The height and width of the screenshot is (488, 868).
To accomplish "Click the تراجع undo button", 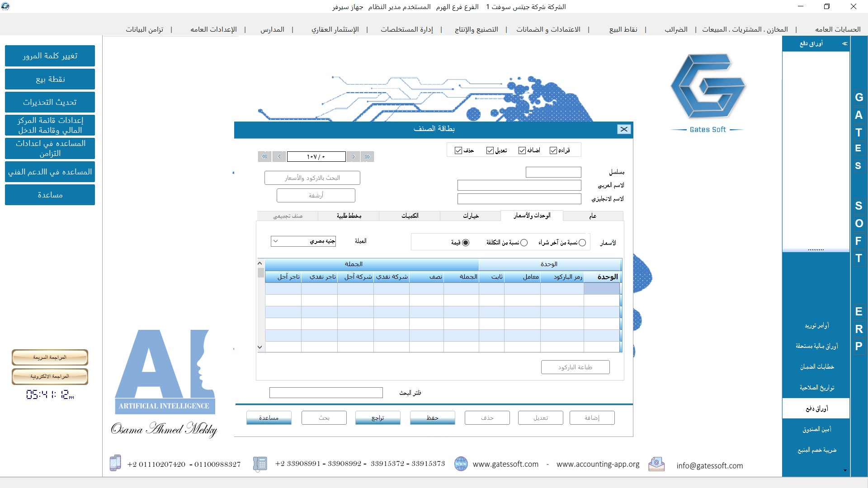I will 378,418.
